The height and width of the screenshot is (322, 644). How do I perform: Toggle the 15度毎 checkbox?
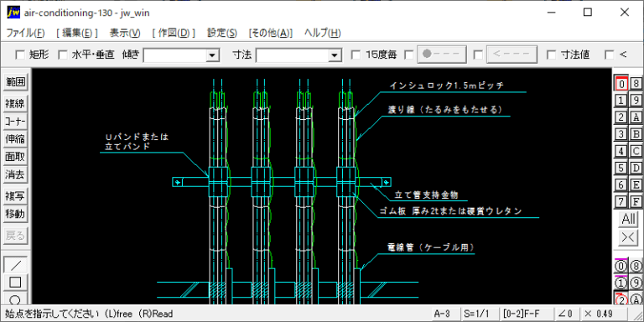click(x=356, y=55)
